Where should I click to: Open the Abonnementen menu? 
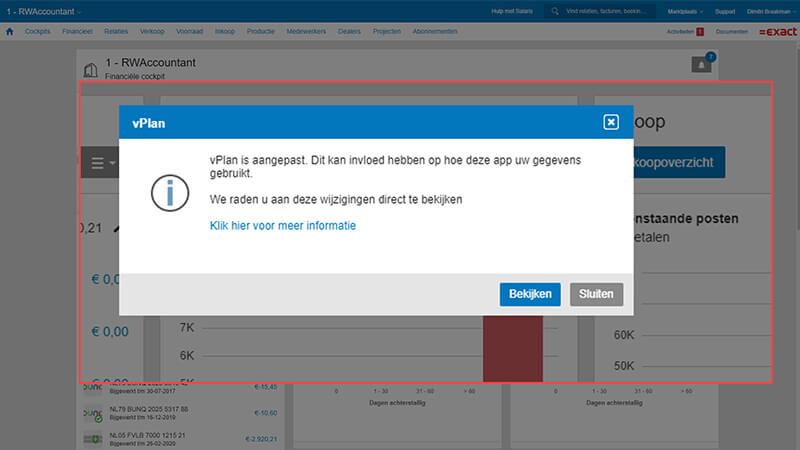tap(435, 32)
